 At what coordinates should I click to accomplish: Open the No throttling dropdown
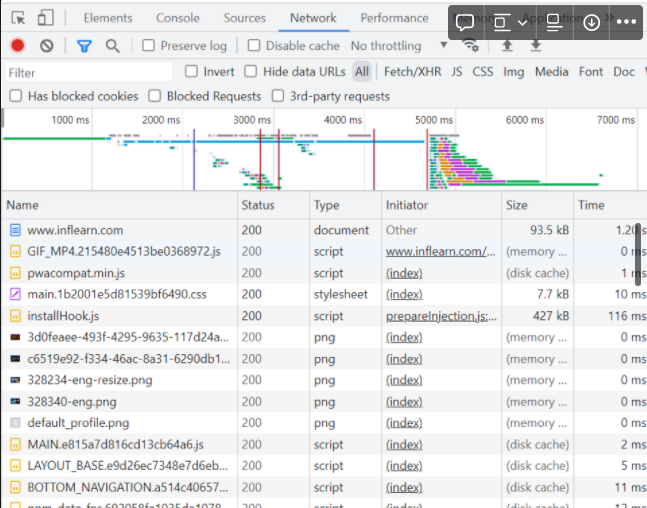pyautogui.click(x=399, y=45)
